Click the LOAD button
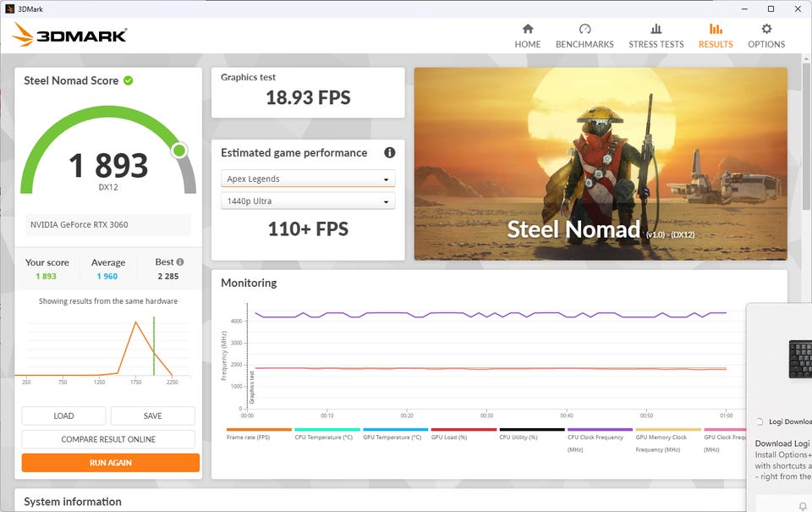The width and height of the screenshot is (812, 512). pos(63,416)
